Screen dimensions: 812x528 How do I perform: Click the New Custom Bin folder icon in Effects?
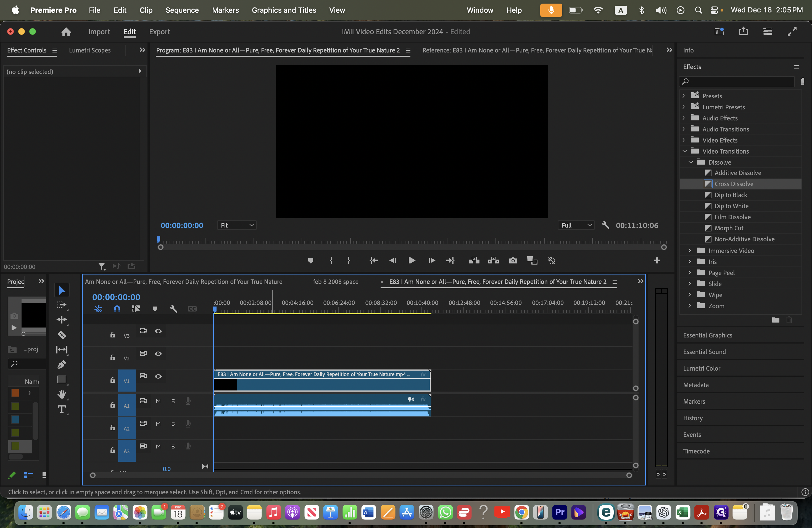776,320
